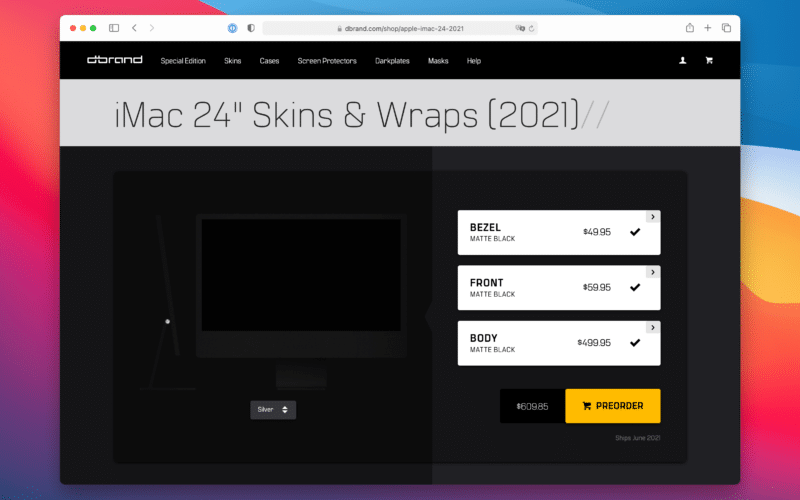This screenshot has width=800, height=500.
Task: Expand the Body option chevron
Action: coord(653,328)
